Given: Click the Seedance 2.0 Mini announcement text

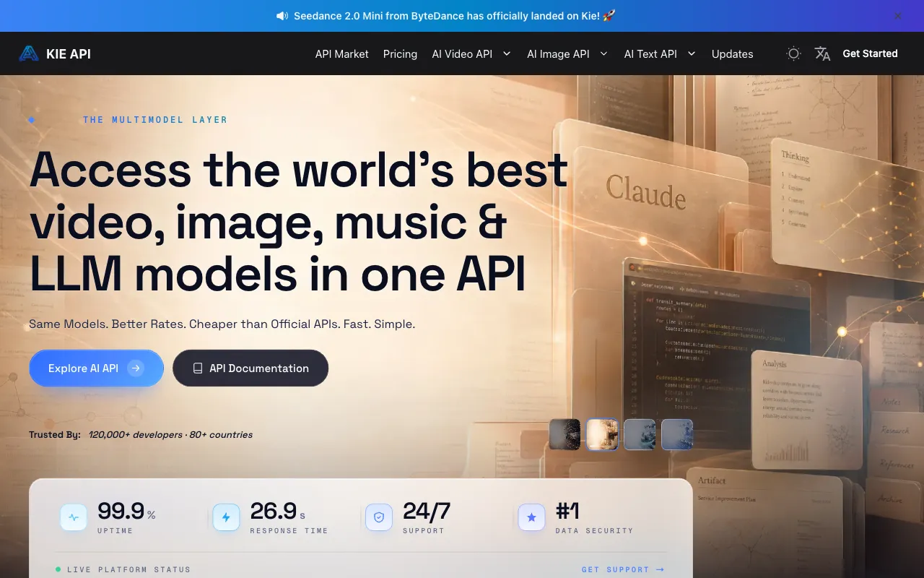Looking at the screenshot, I should tap(455, 15).
